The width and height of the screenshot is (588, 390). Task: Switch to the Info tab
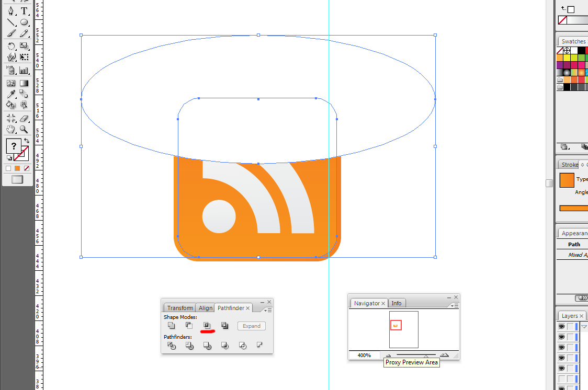(397, 303)
